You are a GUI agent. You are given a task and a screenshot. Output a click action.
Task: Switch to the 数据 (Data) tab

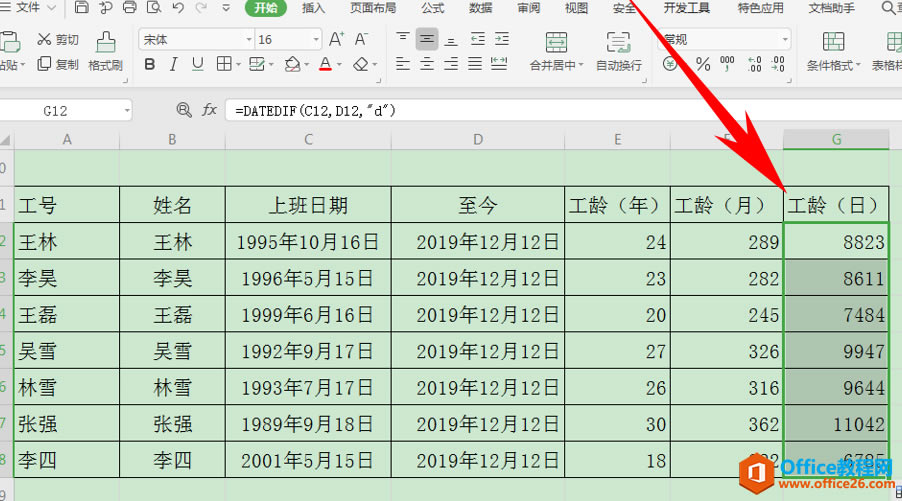click(x=480, y=8)
